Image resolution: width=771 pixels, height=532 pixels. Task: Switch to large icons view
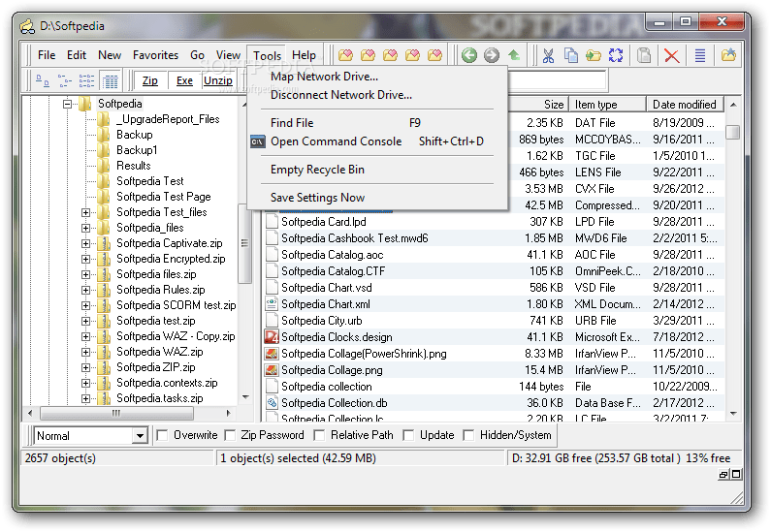[x=43, y=80]
